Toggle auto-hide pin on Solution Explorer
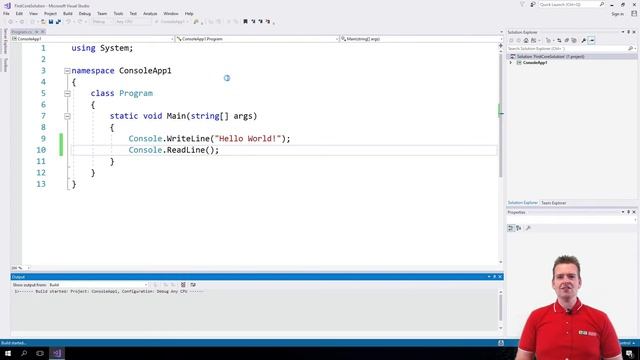640x360 pixels. 629,32
